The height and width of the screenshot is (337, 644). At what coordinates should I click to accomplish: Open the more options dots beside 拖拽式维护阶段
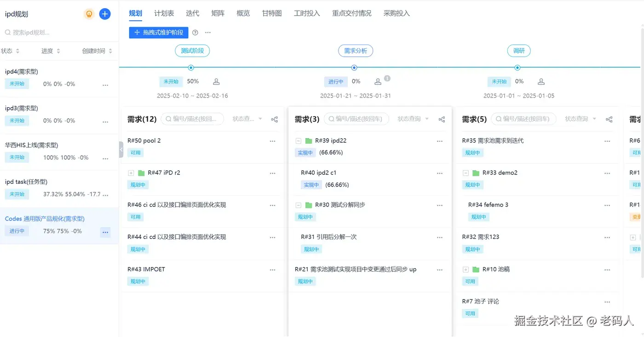tap(208, 33)
